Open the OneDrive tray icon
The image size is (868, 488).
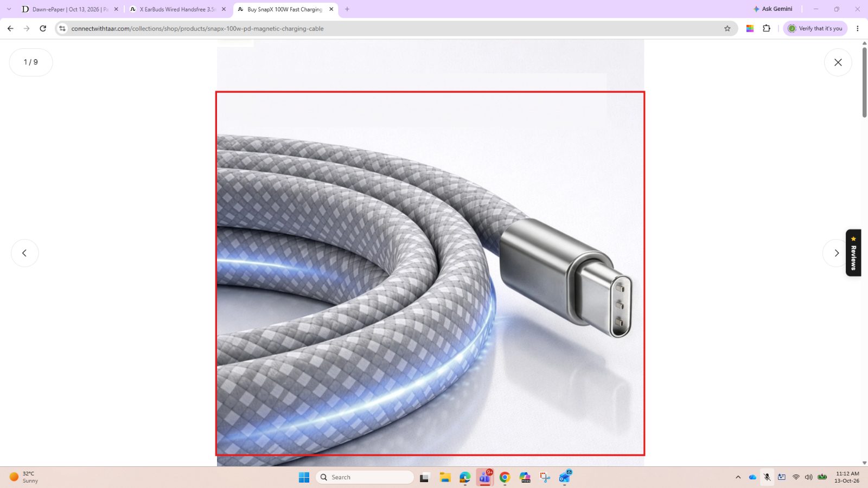click(752, 477)
